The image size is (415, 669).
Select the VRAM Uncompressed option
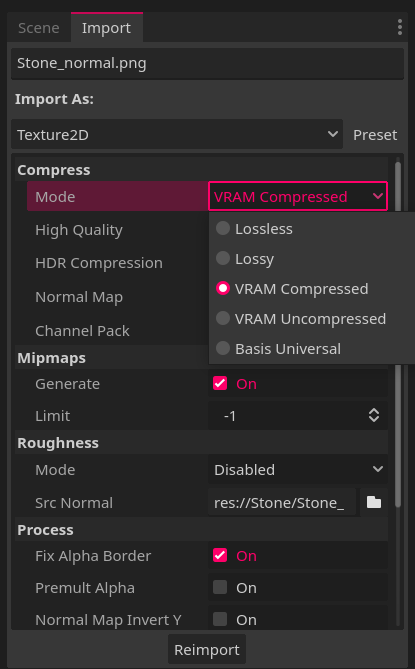click(x=301, y=318)
